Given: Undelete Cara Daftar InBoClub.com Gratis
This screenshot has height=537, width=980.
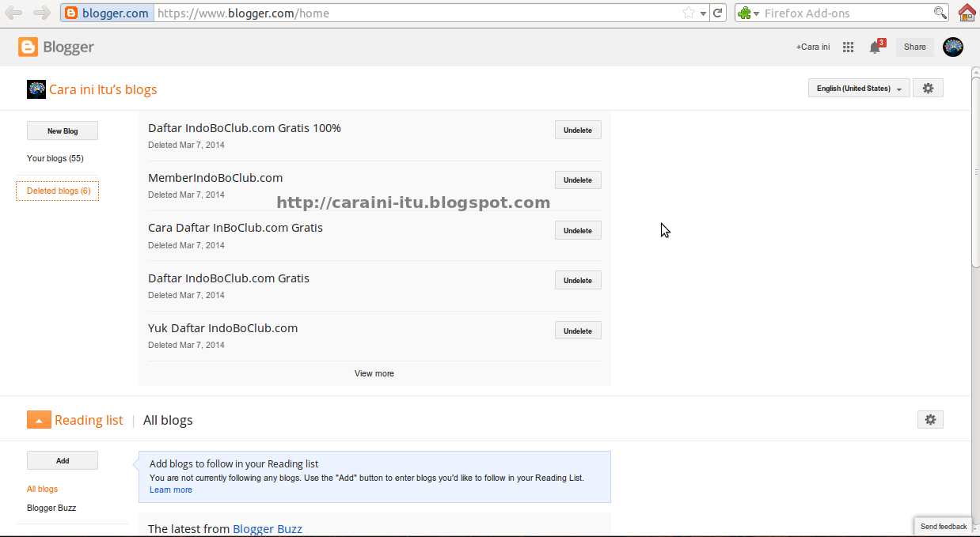Looking at the screenshot, I should [x=578, y=231].
